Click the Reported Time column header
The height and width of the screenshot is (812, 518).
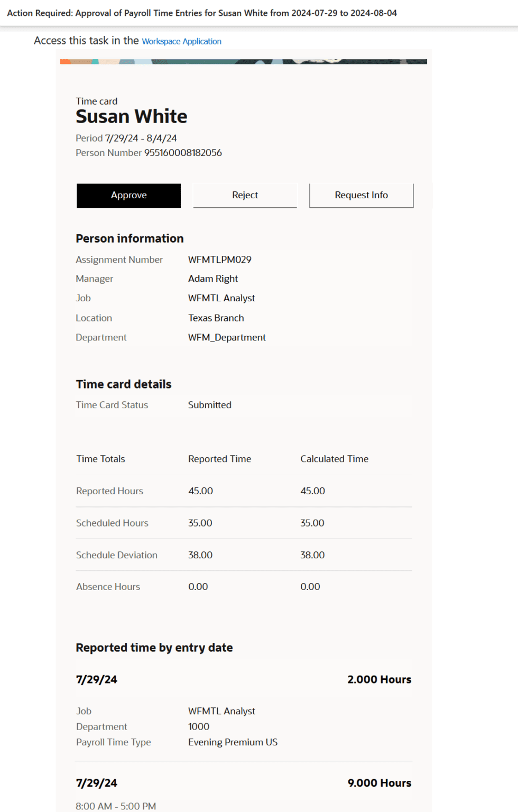click(x=219, y=459)
